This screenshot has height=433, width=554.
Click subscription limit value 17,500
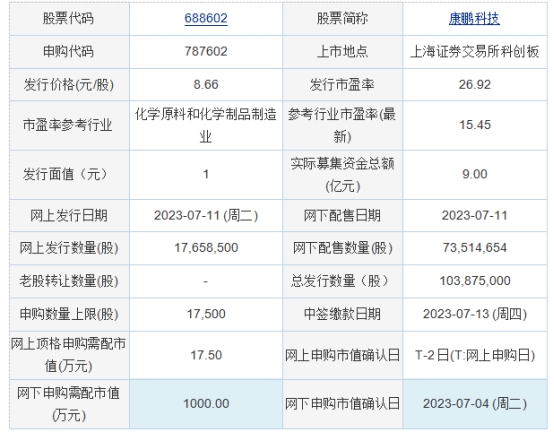206,314
